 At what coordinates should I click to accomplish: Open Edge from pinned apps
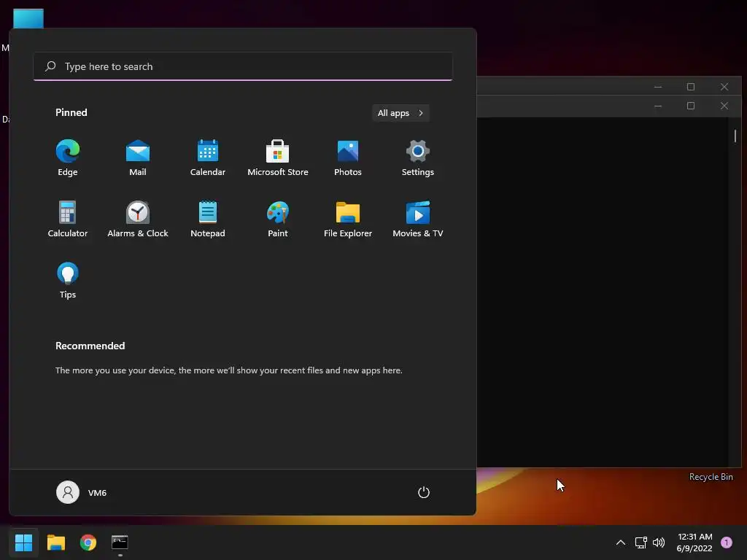(x=68, y=158)
